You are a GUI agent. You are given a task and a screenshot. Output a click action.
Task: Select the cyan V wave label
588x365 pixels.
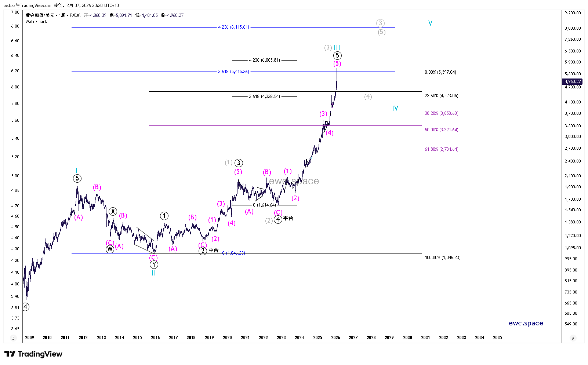coord(430,23)
